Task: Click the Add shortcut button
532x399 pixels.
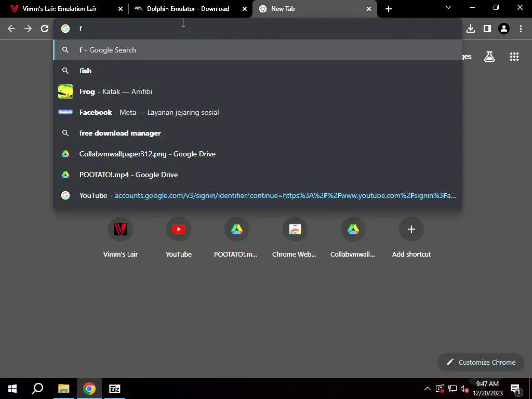Action: (411, 237)
